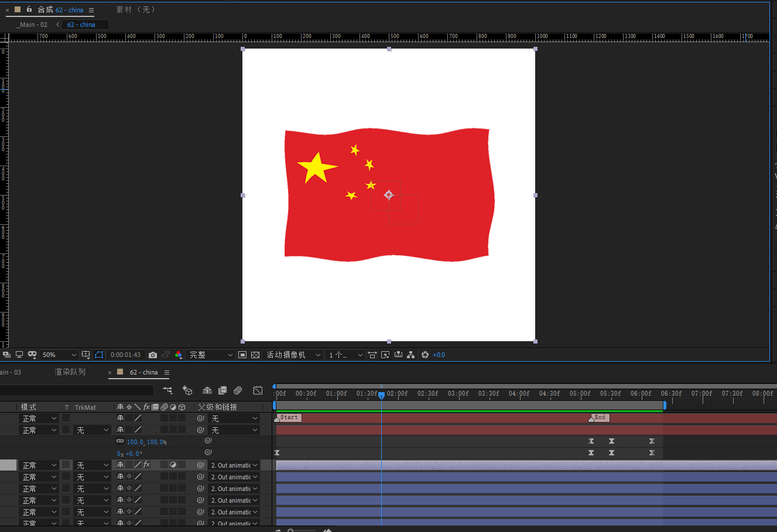Image resolution: width=777 pixels, height=532 pixels.
Task: Toggle the adjustment layer switch on selected layer
Action: (x=173, y=465)
